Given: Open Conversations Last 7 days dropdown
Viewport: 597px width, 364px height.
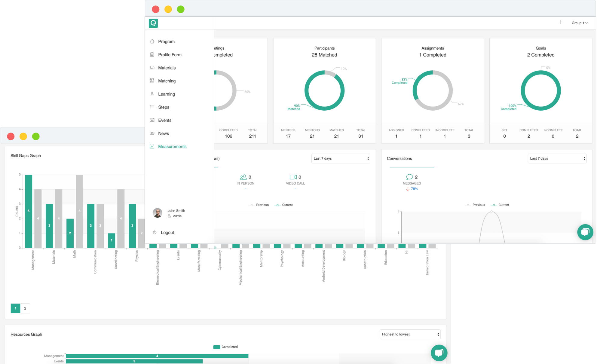Looking at the screenshot, I should tap(557, 158).
